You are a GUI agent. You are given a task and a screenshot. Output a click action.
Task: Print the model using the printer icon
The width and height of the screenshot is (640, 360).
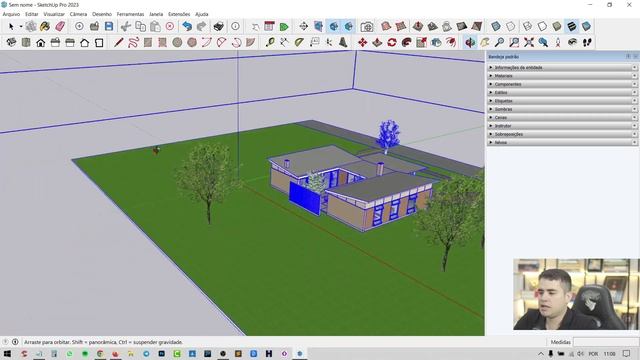coord(219,27)
